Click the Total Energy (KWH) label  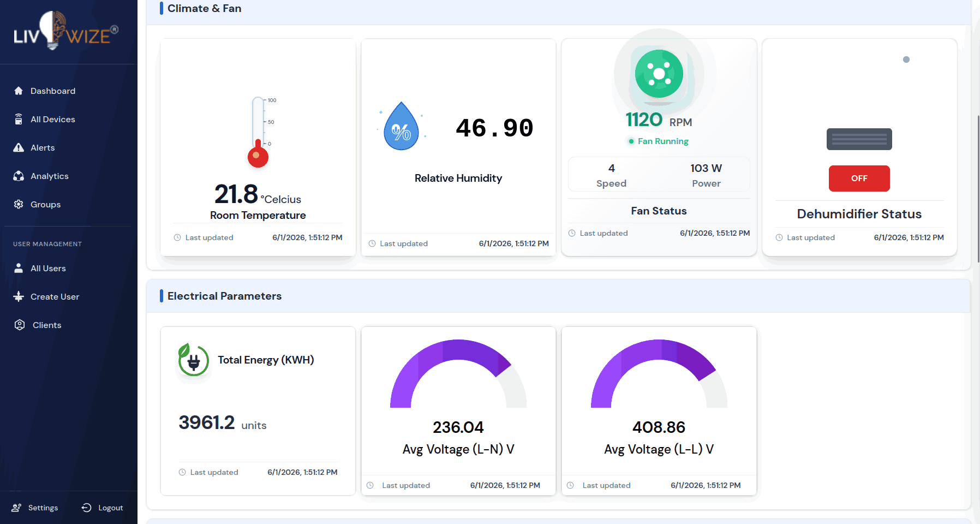[266, 360]
